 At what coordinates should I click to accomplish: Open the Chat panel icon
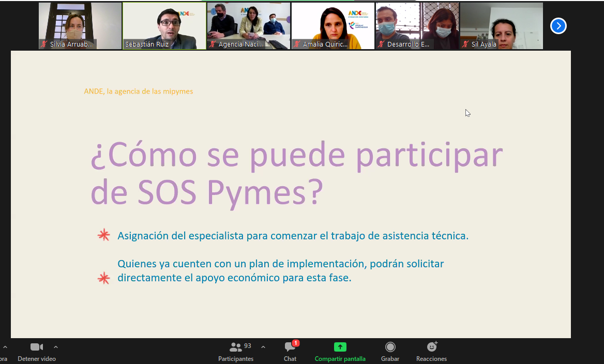290,347
